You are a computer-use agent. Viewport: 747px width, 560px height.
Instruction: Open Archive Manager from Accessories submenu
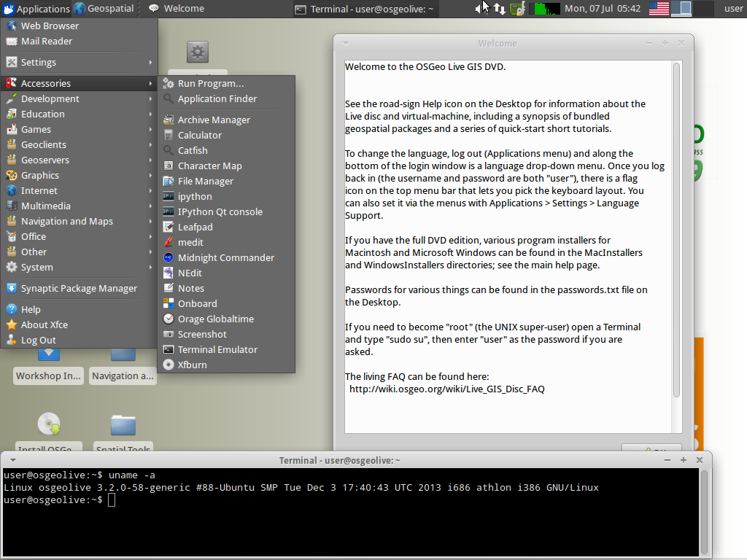tap(226, 120)
